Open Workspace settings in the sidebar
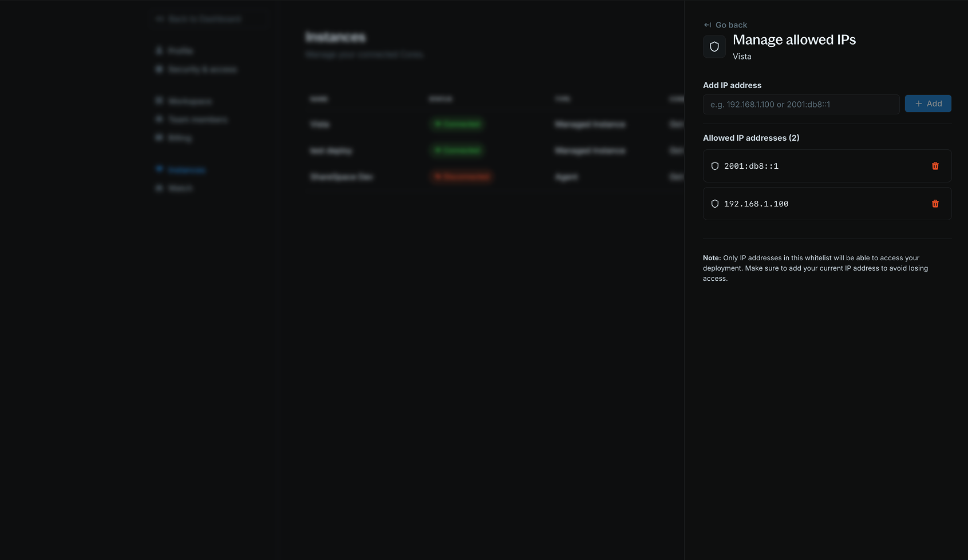Screen dimensions: 968x560 (x=189, y=101)
